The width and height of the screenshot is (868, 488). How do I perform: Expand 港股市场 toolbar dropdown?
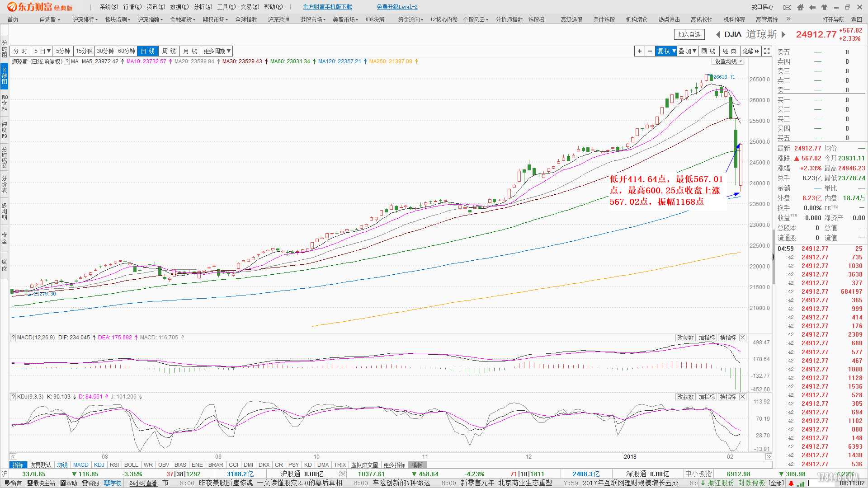[x=313, y=19]
